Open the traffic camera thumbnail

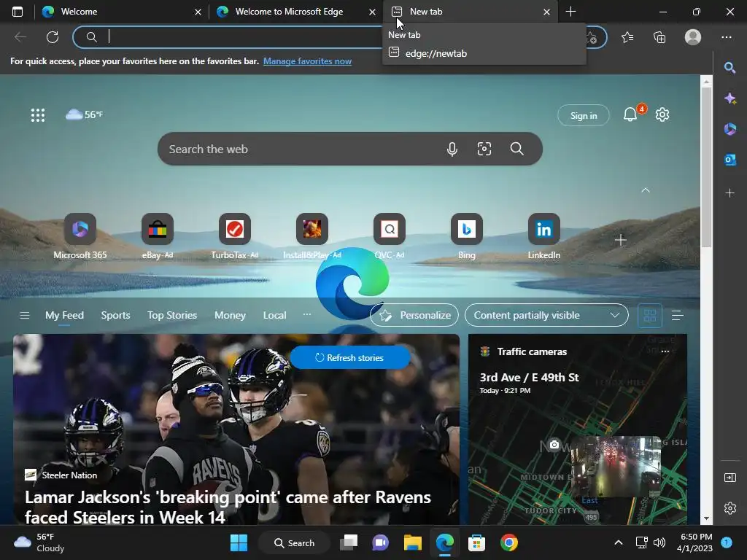[x=616, y=466]
